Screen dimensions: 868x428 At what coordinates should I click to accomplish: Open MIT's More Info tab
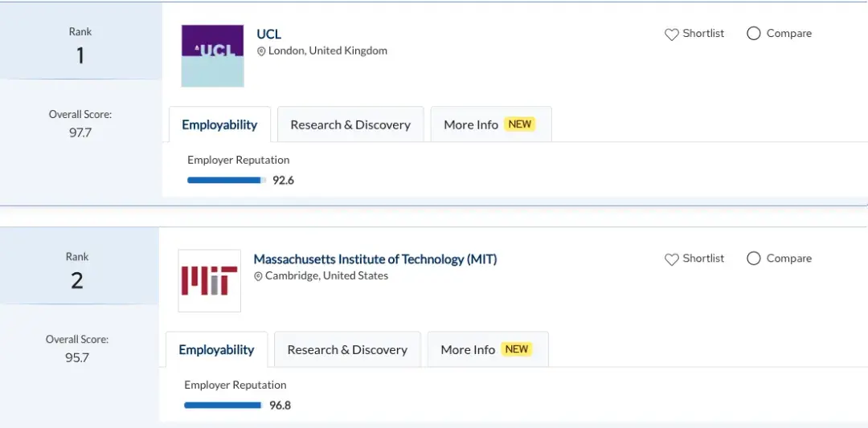468,349
